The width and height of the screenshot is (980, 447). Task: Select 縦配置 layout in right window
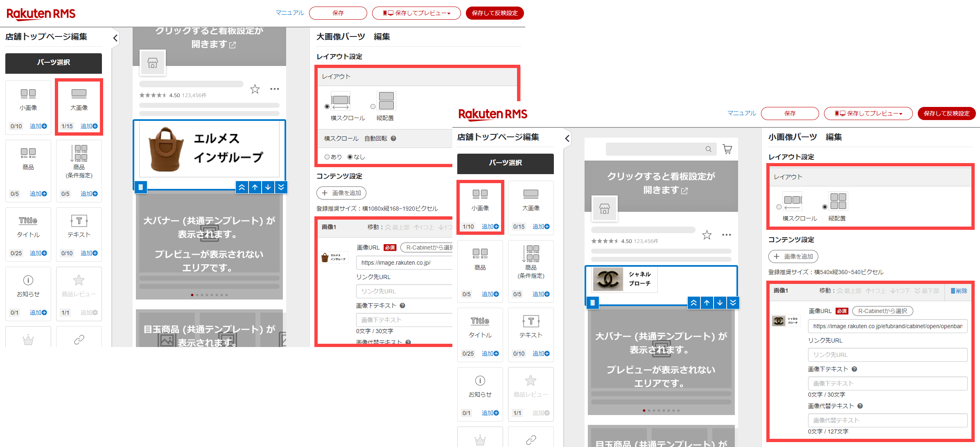[x=824, y=207]
